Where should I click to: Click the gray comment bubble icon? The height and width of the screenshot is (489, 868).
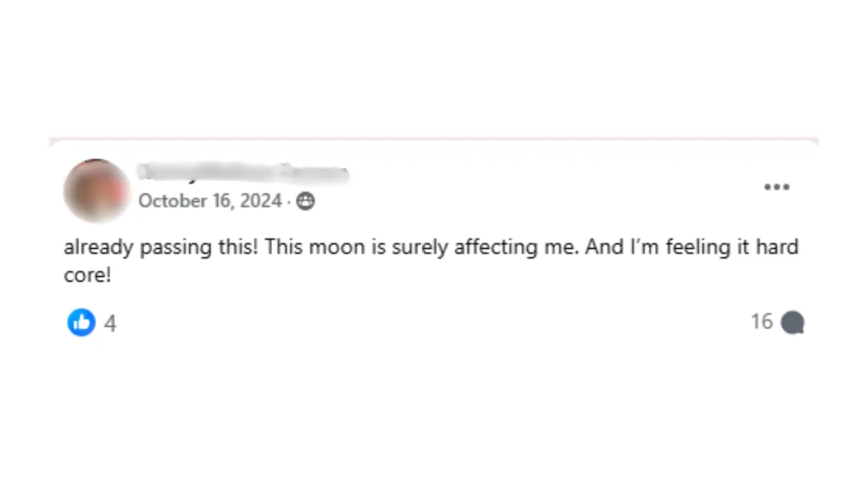coord(793,323)
